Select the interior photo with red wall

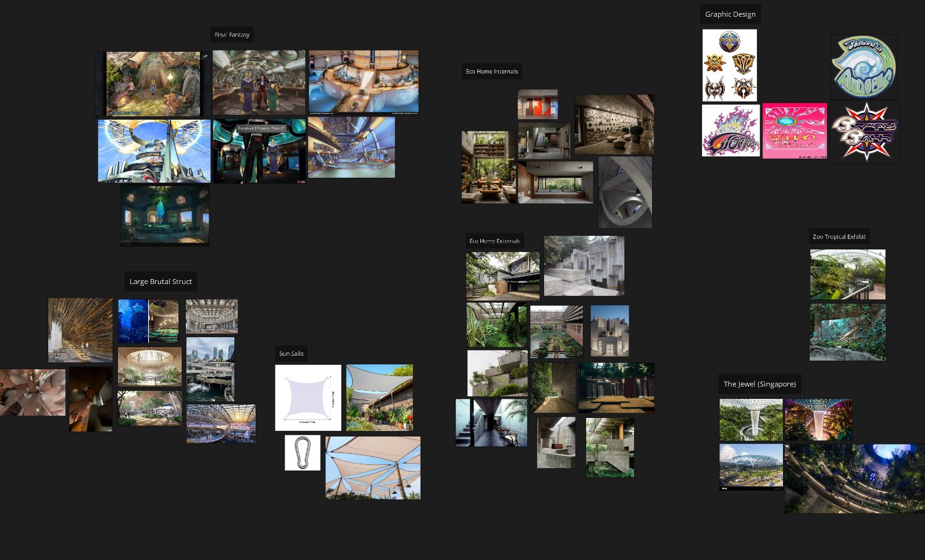(538, 104)
